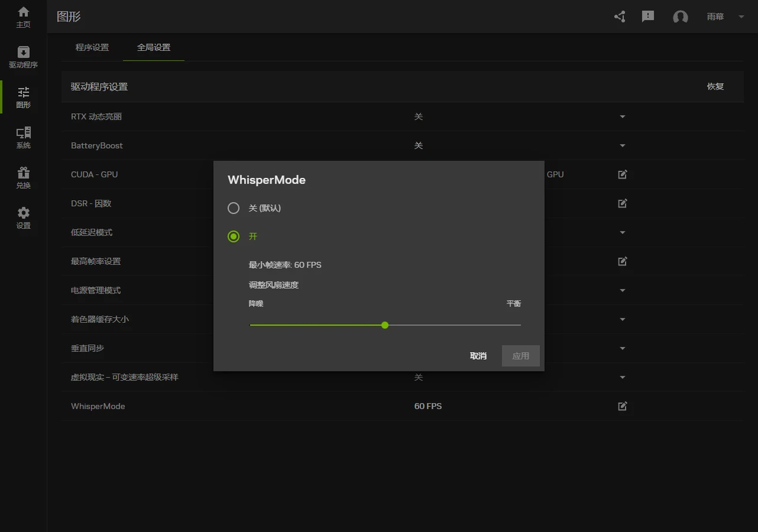Edit the CUDA - GPU setting
758x532 pixels.
coord(622,174)
